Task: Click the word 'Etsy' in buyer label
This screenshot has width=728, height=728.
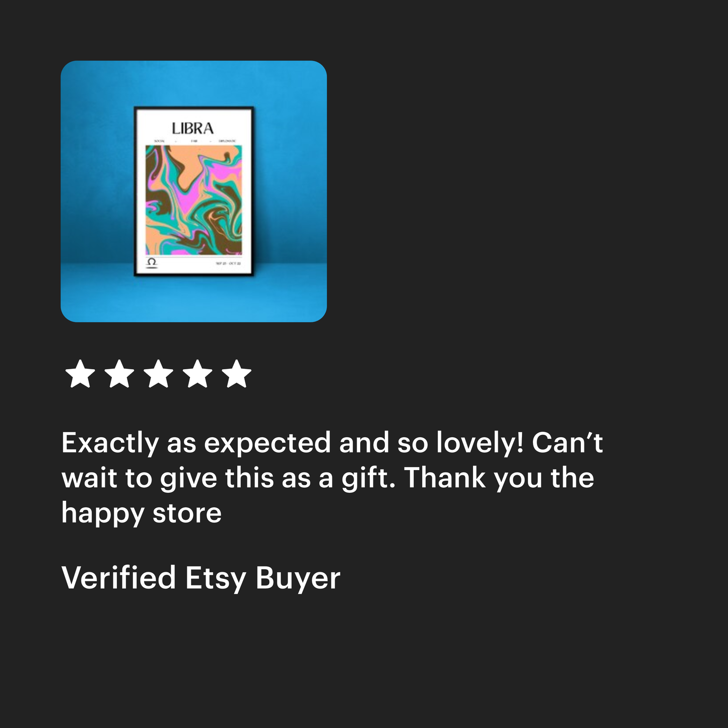Action: [215, 578]
